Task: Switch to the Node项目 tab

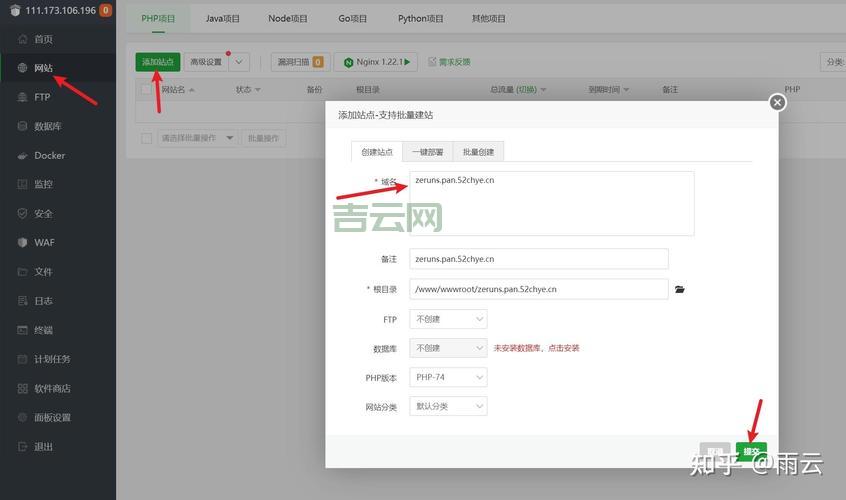Action: [288, 19]
